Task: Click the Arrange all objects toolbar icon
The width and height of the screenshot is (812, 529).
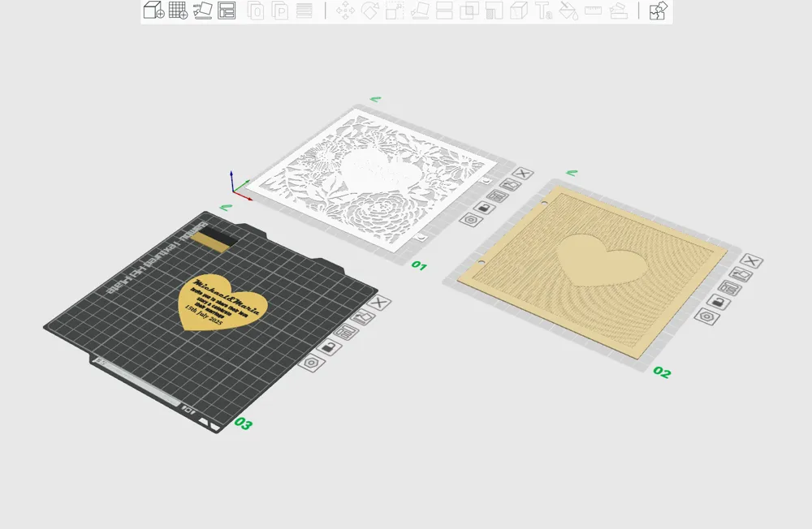Action: 227,11
